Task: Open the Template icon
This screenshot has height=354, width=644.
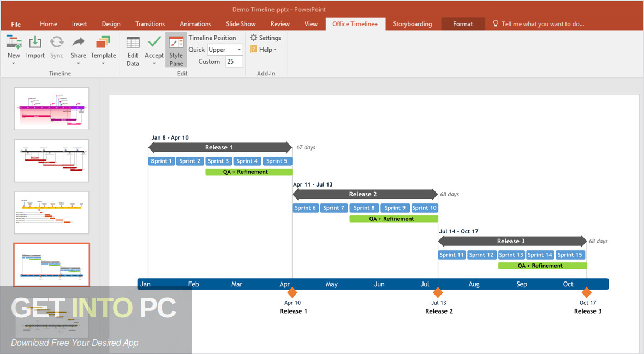Action: pyautogui.click(x=103, y=43)
